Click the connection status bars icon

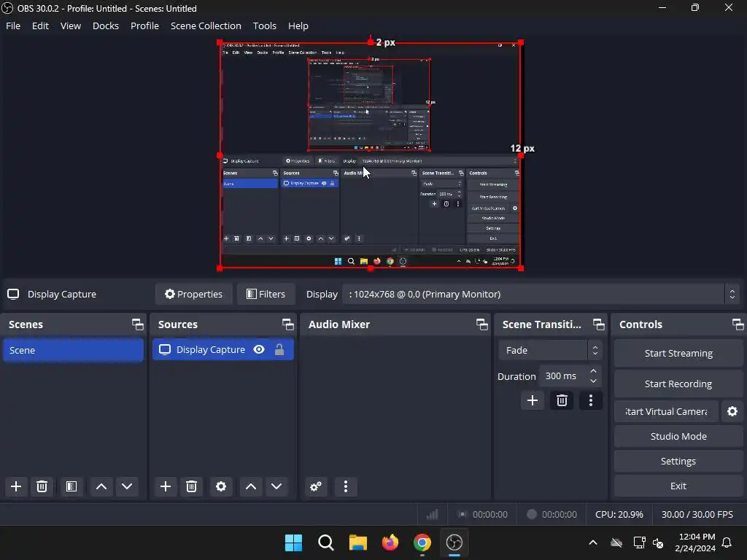pos(432,514)
